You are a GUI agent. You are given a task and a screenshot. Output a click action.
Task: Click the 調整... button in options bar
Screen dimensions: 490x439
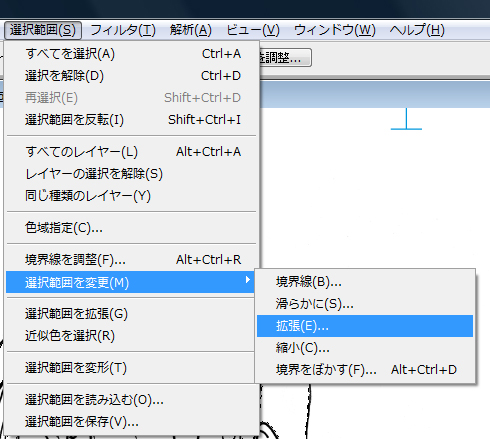pos(285,58)
